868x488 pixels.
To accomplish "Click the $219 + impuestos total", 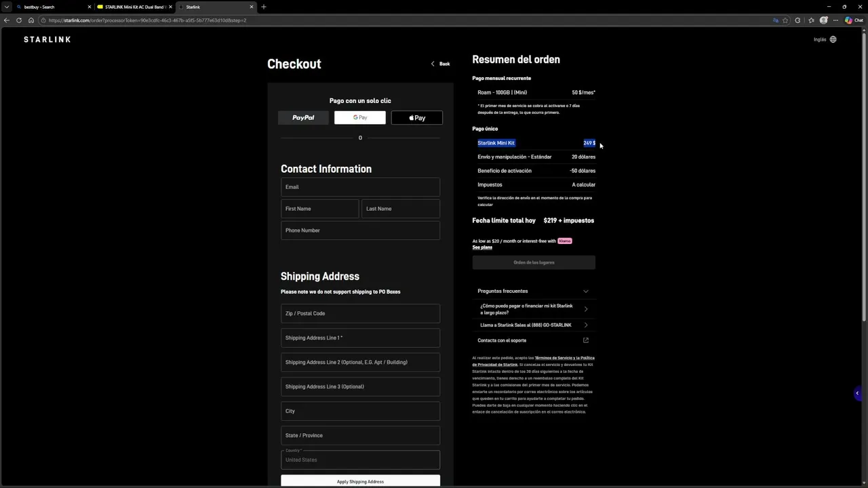I will click(x=569, y=220).
